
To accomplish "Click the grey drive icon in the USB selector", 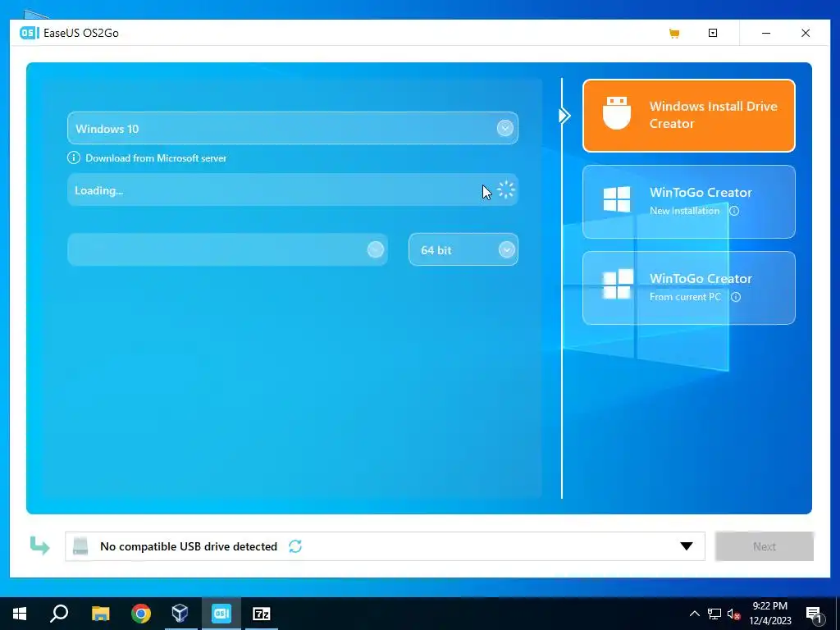I will [80, 546].
